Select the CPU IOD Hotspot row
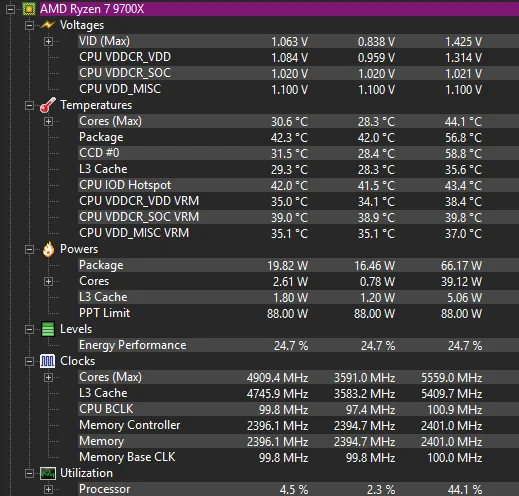Viewport: 519px width, 496px height. 298,185
